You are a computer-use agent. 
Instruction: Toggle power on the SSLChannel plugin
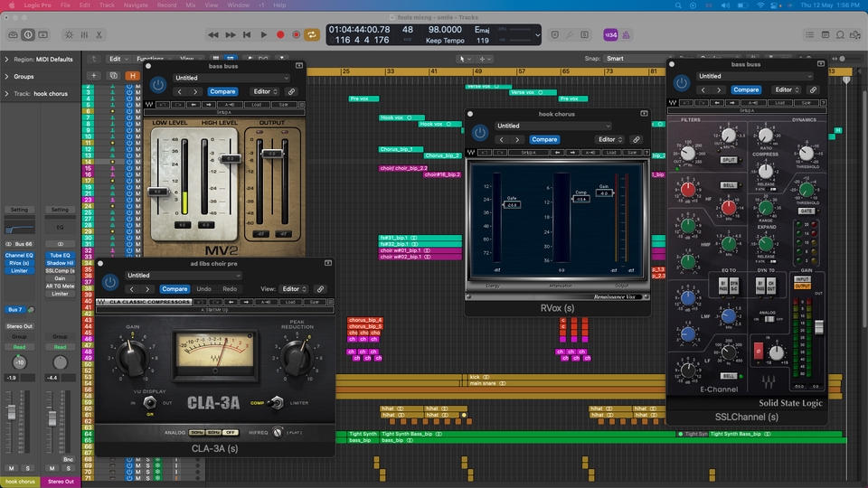coord(682,83)
